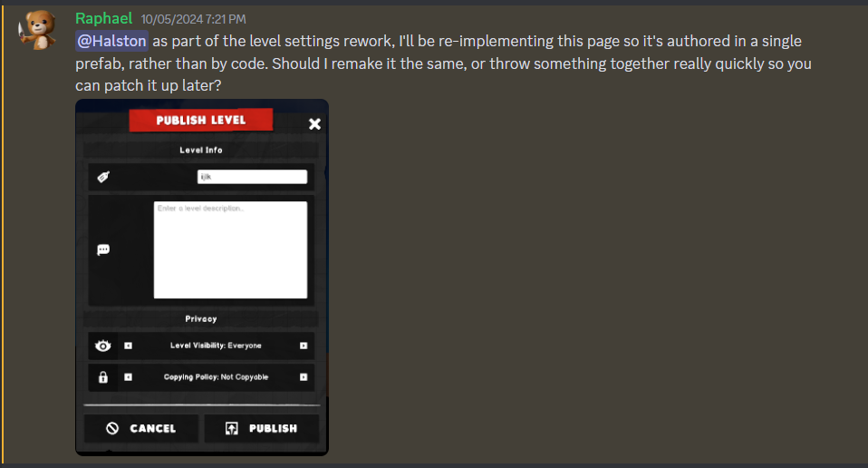Cycle Copying Policy to next option

tap(304, 377)
